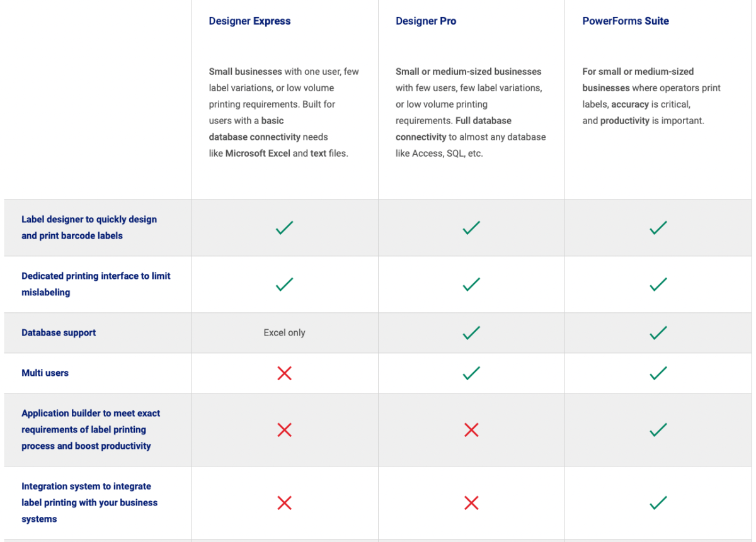Click Designer Express red X for Integration system

click(x=285, y=503)
